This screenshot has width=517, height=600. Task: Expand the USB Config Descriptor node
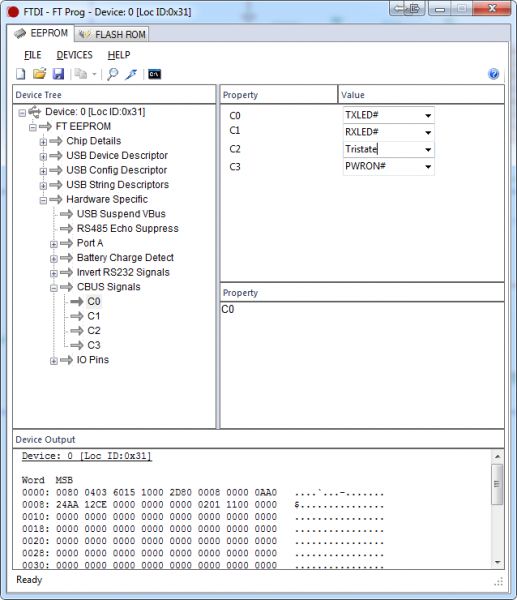coord(43,171)
